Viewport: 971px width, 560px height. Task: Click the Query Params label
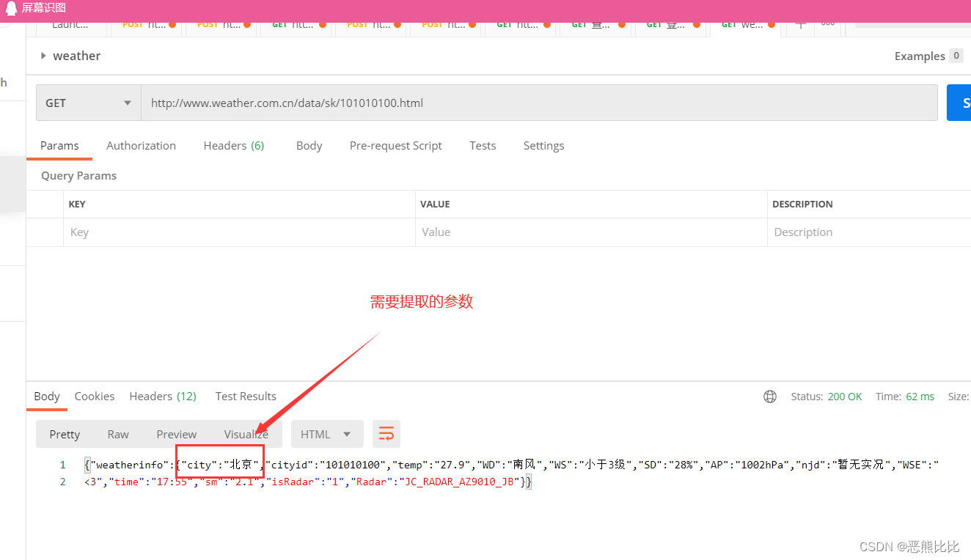(x=79, y=176)
